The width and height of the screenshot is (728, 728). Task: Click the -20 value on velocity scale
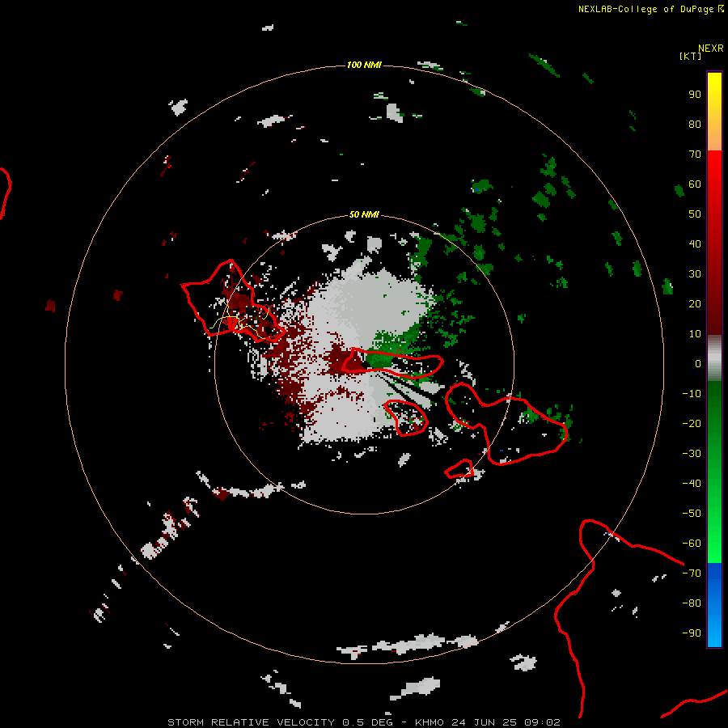[692, 424]
